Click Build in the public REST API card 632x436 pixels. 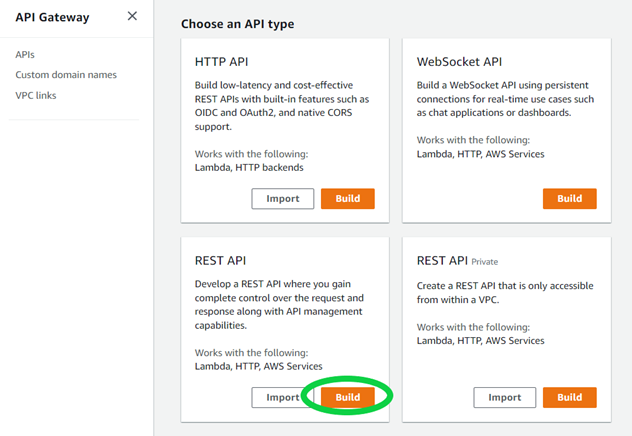(x=348, y=397)
